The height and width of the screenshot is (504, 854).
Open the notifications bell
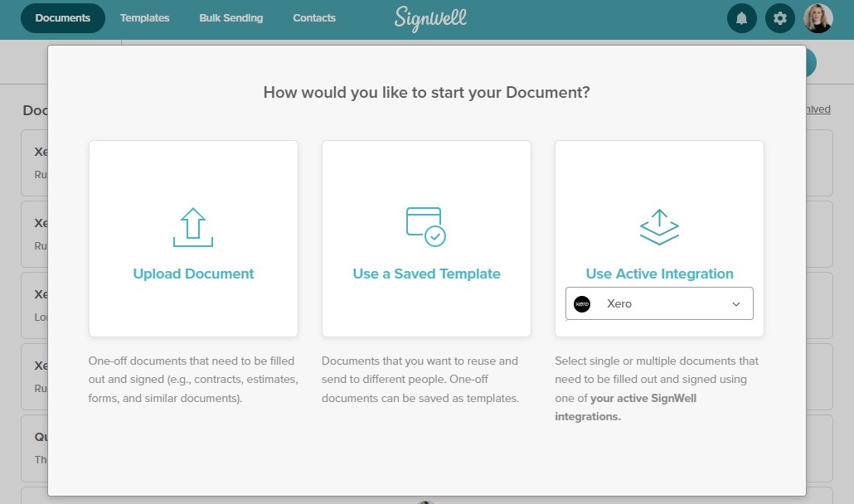click(x=741, y=18)
